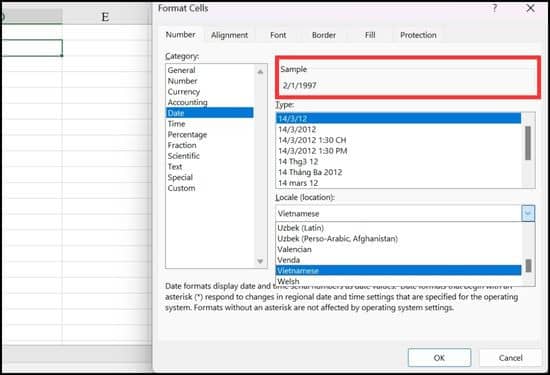The image size is (550, 375).
Task: Close the Format Cells dialog
Action: click(x=530, y=8)
